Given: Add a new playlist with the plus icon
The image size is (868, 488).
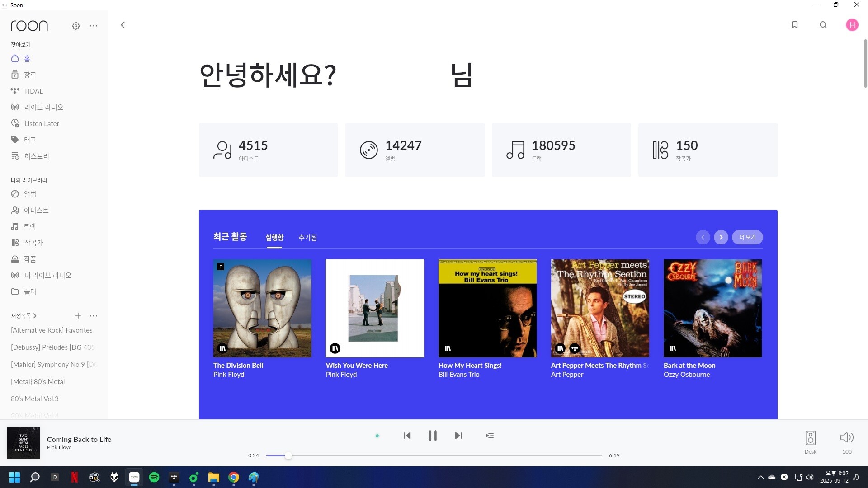Looking at the screenshot, I should pos(78,316).
